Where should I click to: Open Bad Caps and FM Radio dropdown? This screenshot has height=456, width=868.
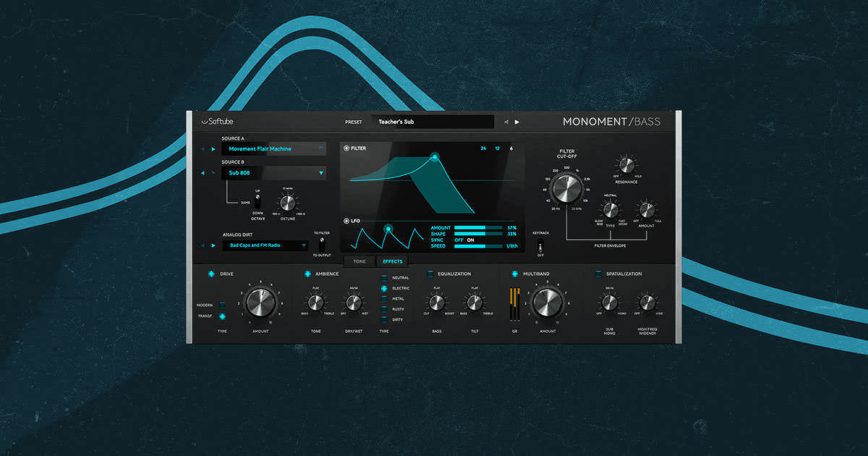tap(265, 245)
